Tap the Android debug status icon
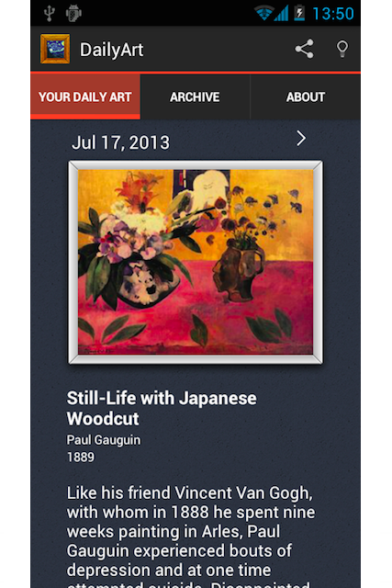This screenshot has width=392, height=588. tap(73, 14)
